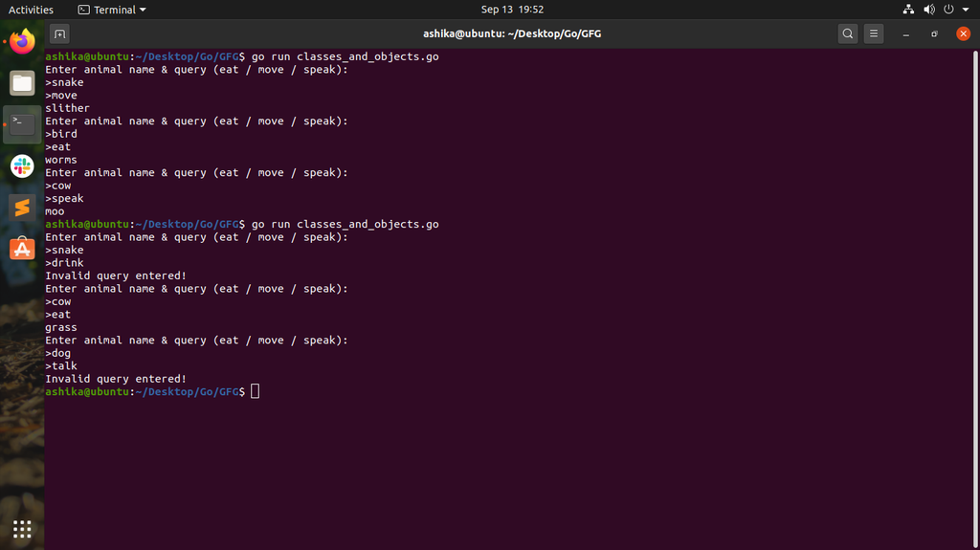Click at the terminal prompt cursor
This screenshot has width=980, height=550.
[255, 391]
